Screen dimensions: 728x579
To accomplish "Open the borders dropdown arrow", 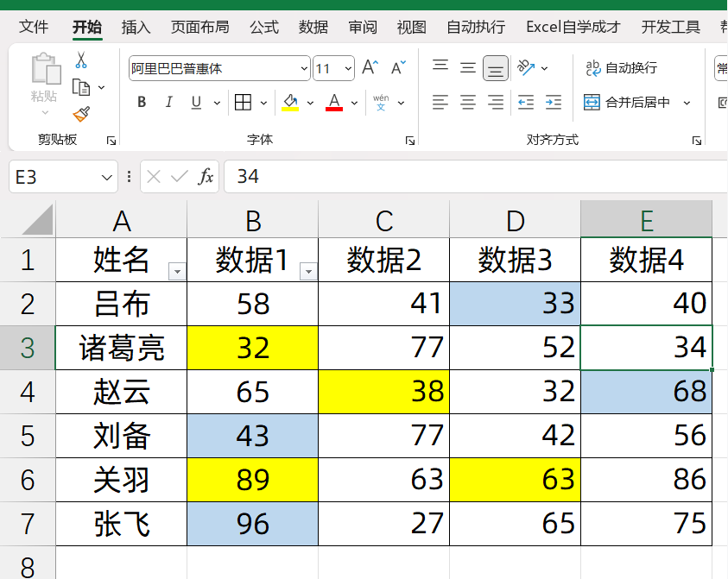I will click(x=263, y=103).
